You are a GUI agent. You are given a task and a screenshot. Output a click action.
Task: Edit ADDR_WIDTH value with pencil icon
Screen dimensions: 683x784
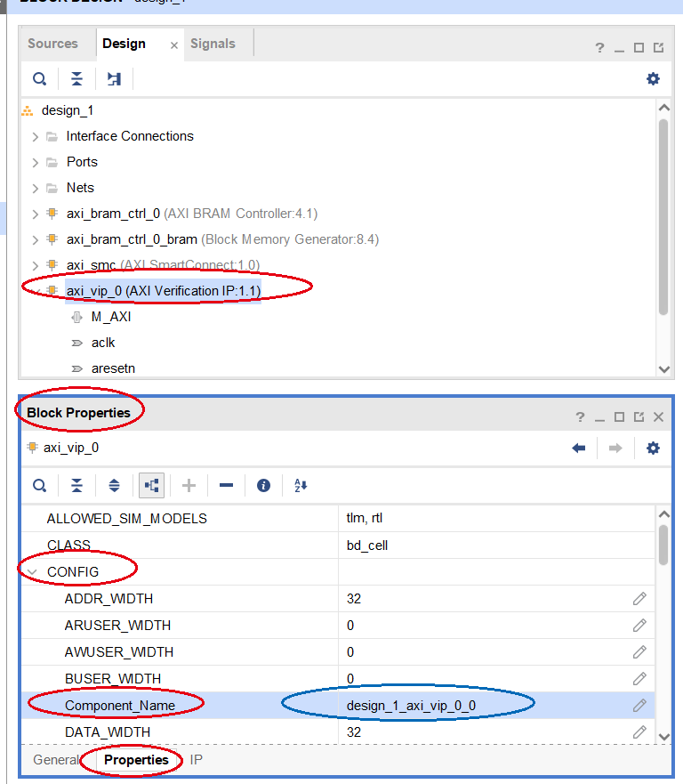click(639, 599)
